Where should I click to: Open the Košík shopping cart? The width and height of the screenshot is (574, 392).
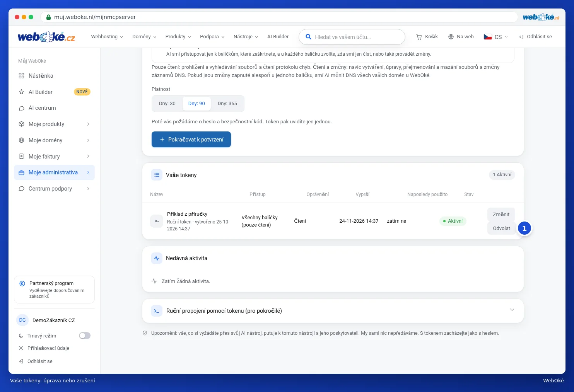pos(427,37)
